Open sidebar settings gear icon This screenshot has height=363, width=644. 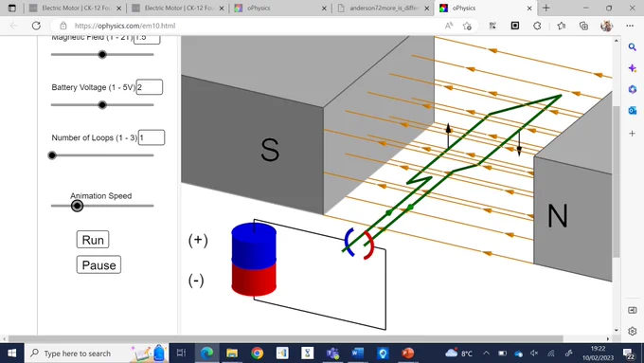pyautogui.click(x=633, y=331)
